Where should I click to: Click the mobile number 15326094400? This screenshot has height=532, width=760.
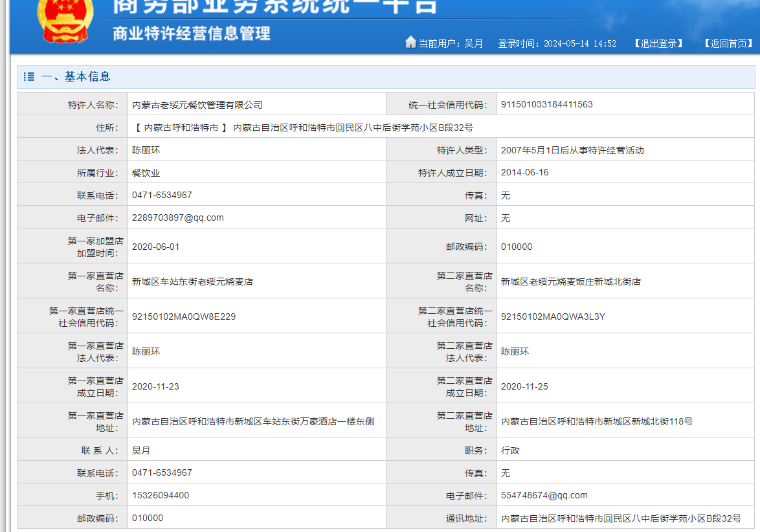[161, 495]
